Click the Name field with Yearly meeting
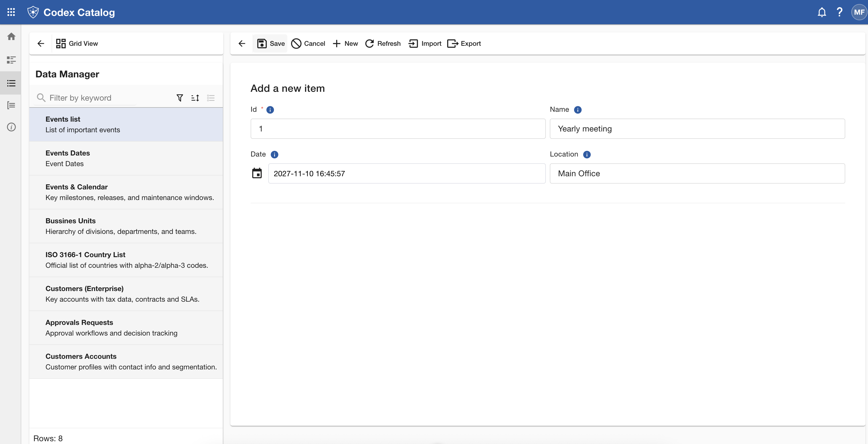The height and width of the screenshot is (444, 868). click(x=697, y=129)
